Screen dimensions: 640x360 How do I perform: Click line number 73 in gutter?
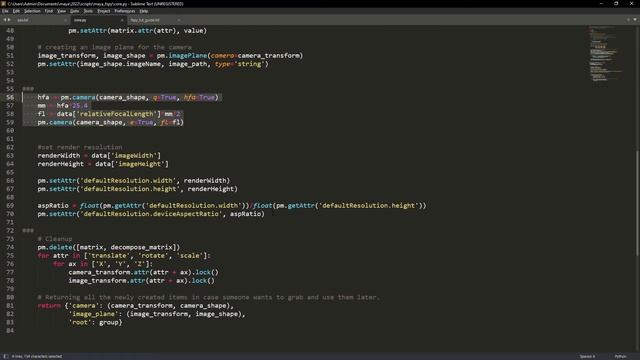click(x=10, y=239)
